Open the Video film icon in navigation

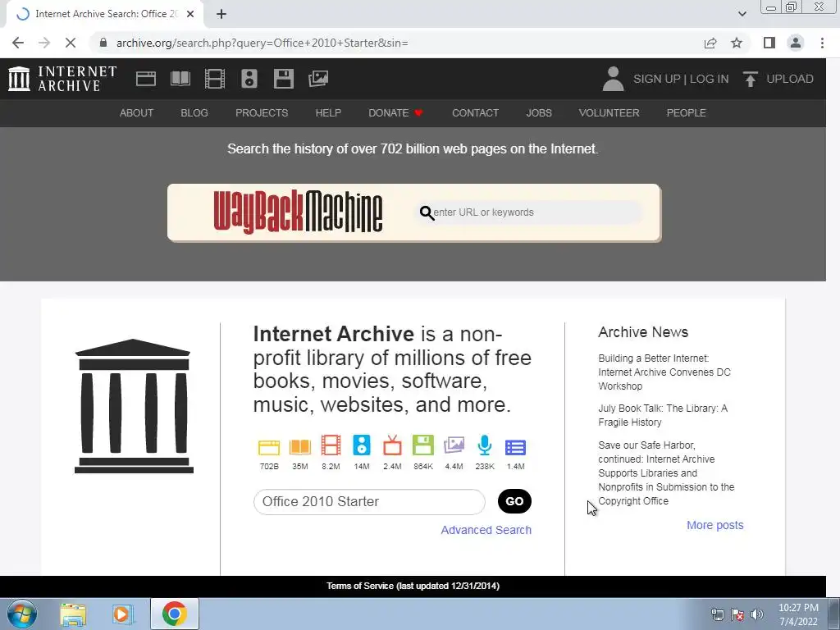(x=214, y=79)
